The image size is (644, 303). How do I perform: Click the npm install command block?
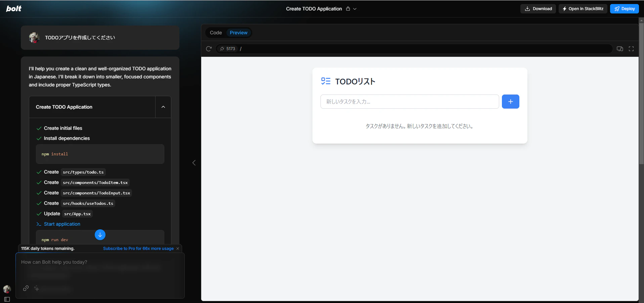click(100, 154)
